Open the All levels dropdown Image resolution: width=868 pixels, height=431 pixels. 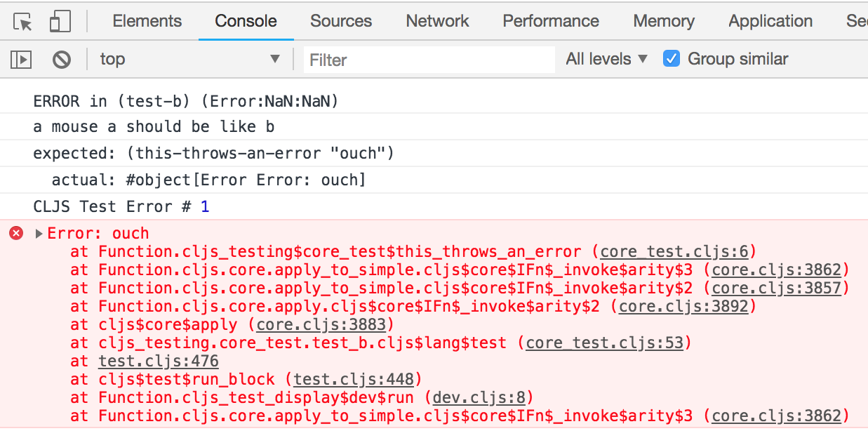(x=607, y=60)
